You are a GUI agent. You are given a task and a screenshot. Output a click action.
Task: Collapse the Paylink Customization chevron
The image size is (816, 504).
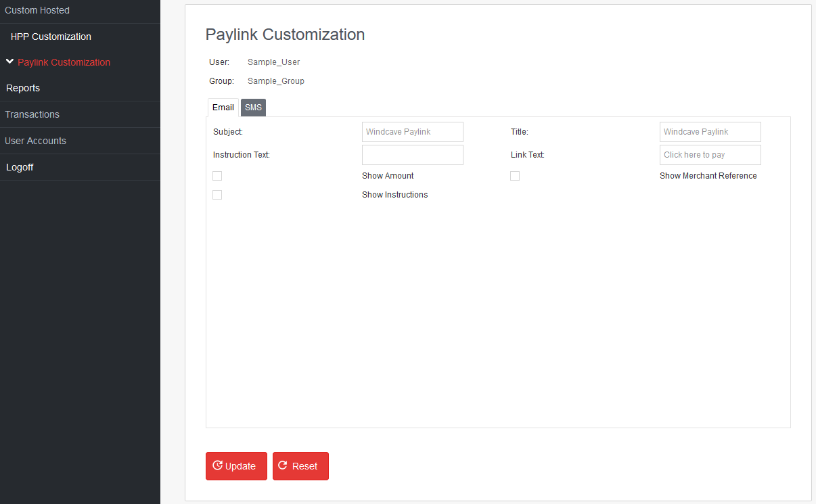click(x=9, y=61)
